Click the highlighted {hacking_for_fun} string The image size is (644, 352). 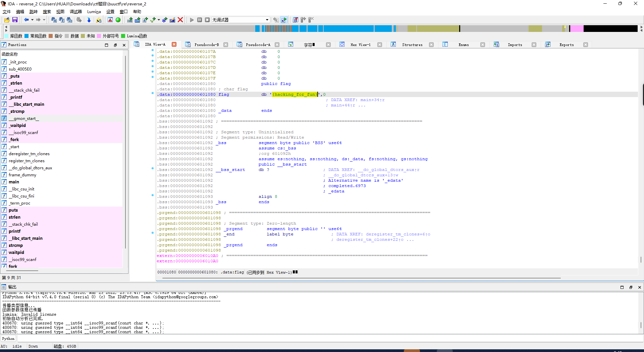[295, 94]
